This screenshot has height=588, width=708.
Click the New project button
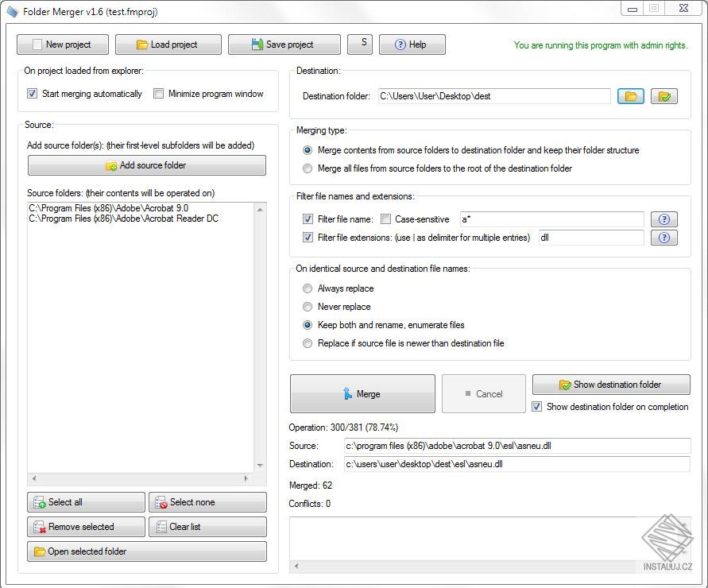63,44
